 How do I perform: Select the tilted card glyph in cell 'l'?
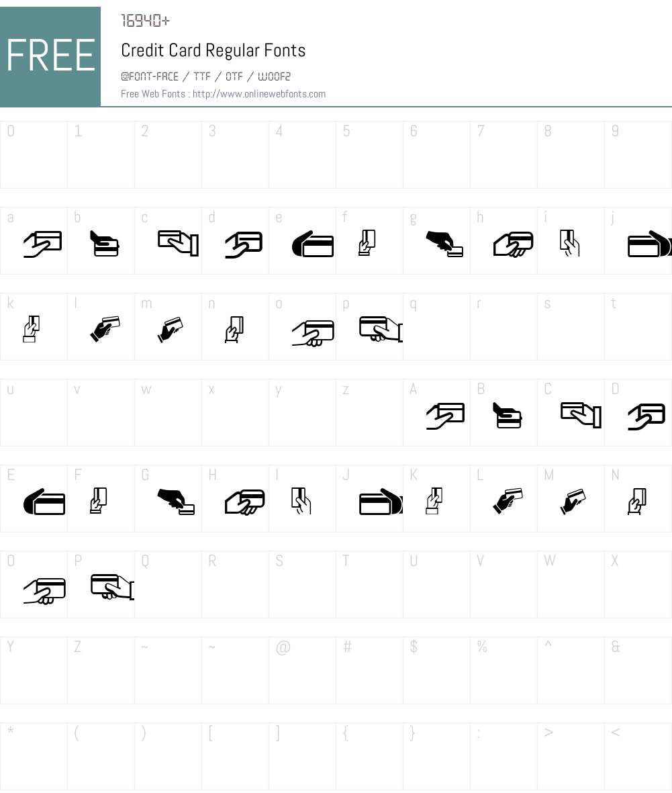click(x=105, y=329)
